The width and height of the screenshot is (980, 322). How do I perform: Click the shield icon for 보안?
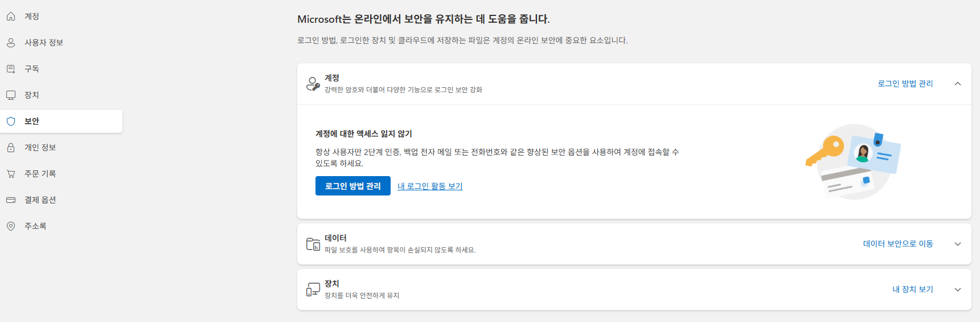[x=11, y=121]
